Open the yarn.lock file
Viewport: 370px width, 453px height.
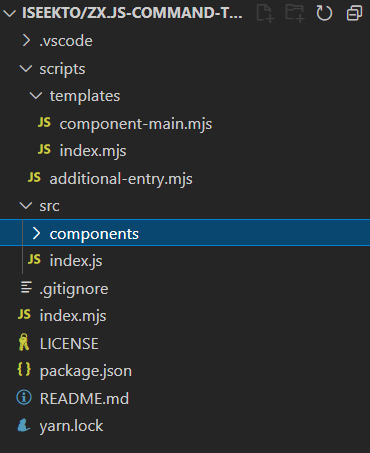[x=71, y=426]
